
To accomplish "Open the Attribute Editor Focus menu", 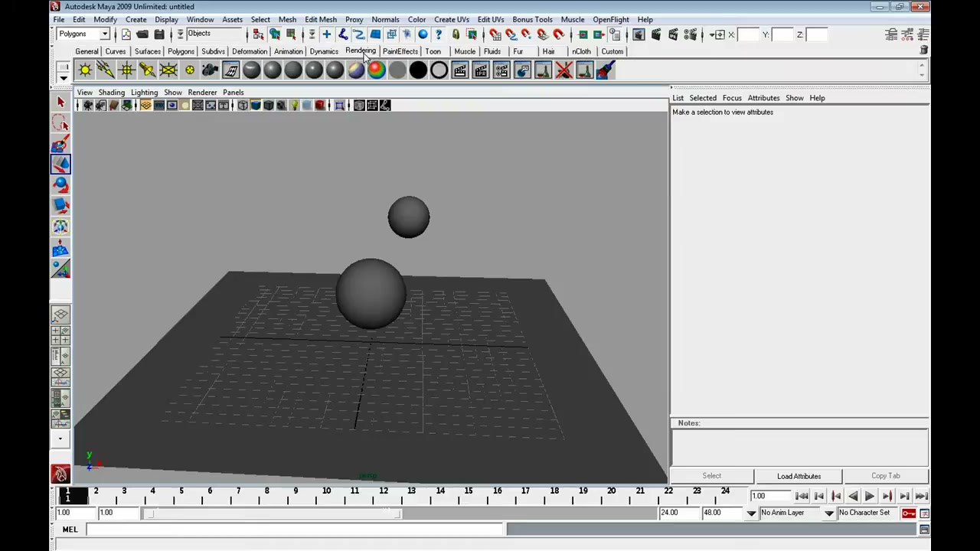I will click(732, 98).
